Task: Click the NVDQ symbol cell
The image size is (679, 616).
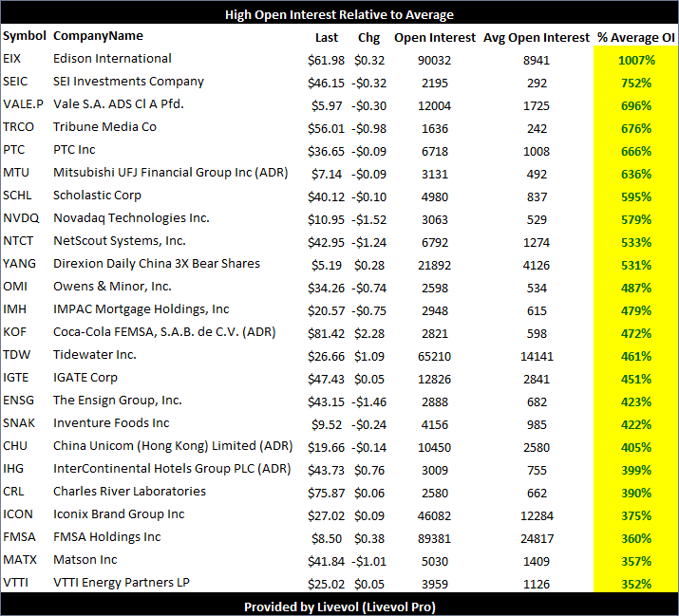Action: click(x=21, y=218)
